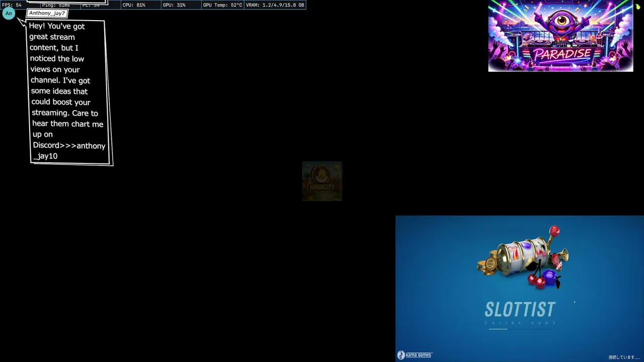
Task: Click the slot machine graphic in Slottist
Action: pos(523,257)
